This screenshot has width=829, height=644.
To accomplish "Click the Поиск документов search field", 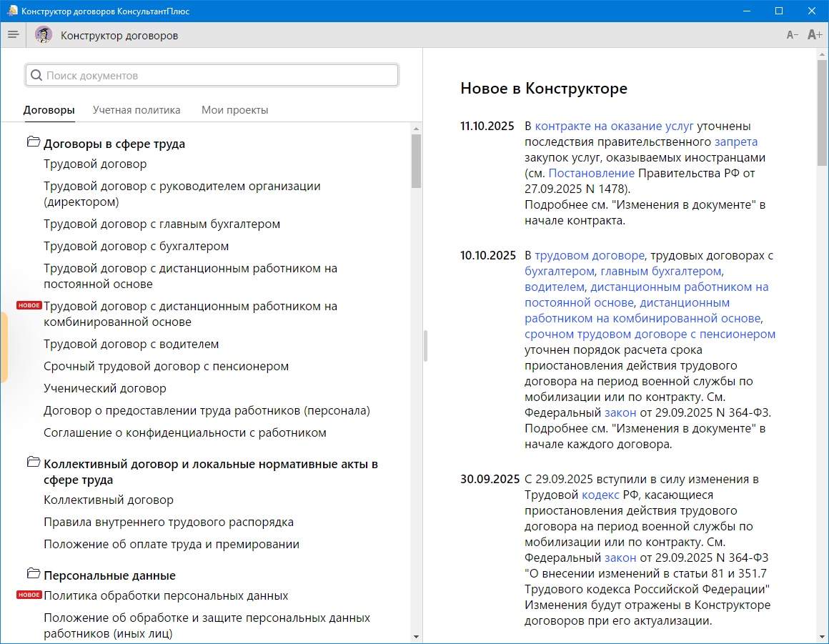I will pos(218,76).
